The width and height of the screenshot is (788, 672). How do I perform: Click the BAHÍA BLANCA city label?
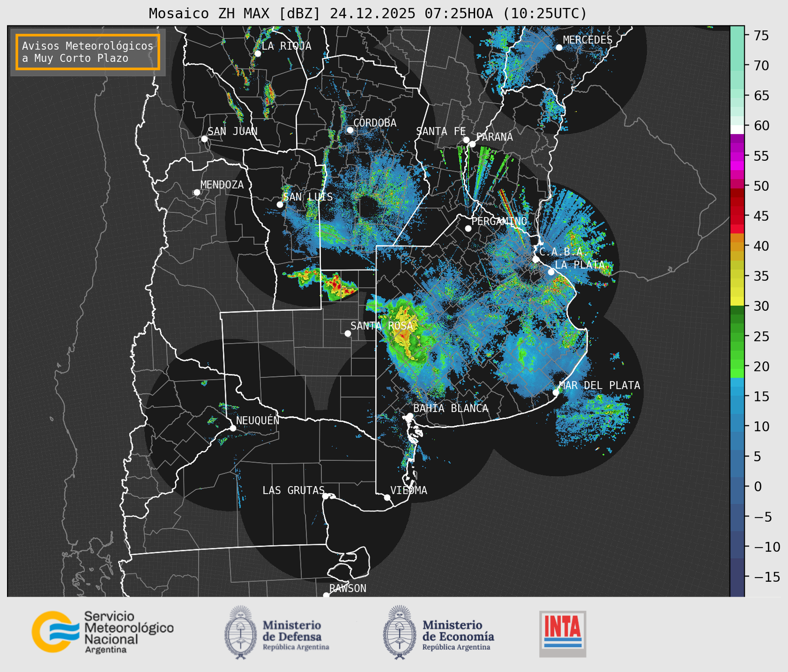[451, 408]
